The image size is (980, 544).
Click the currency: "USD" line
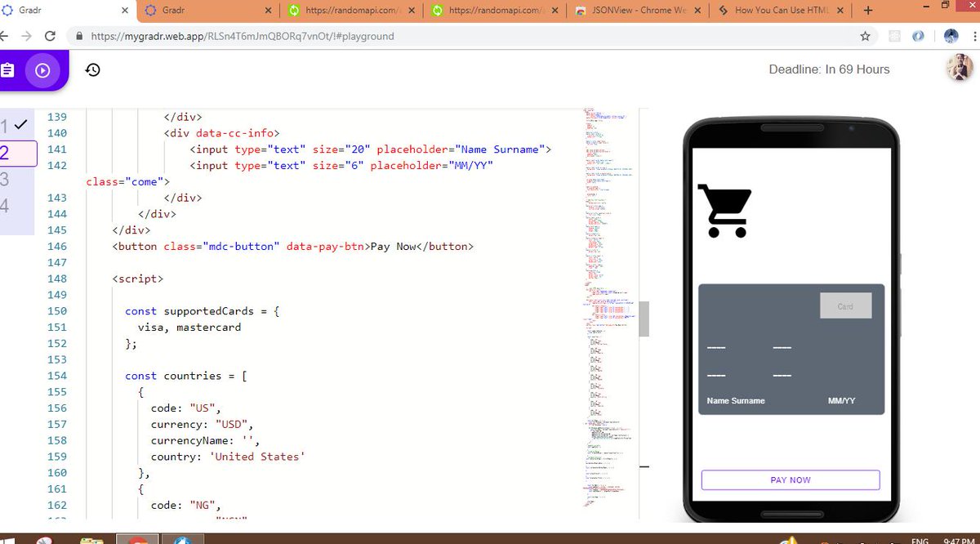coord(203,425)
